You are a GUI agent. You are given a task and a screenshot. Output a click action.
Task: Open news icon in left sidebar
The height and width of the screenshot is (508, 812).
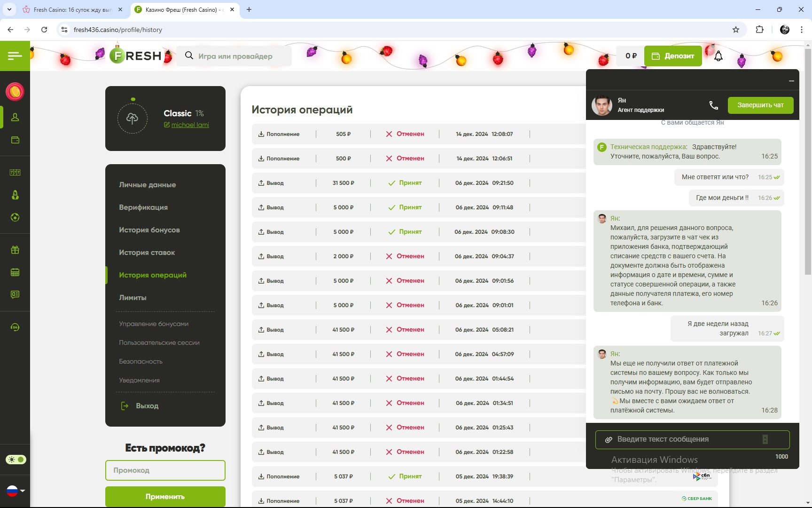15,294
